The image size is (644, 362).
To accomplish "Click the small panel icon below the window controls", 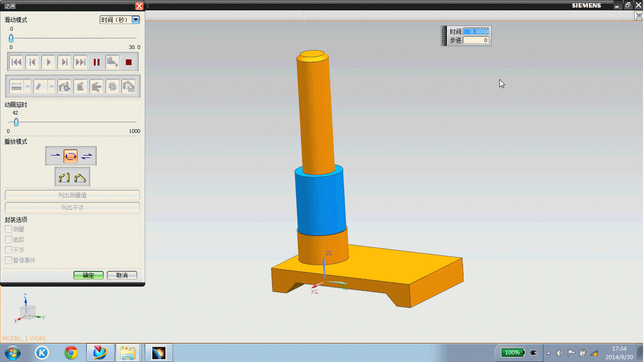I will pos(639,16).
